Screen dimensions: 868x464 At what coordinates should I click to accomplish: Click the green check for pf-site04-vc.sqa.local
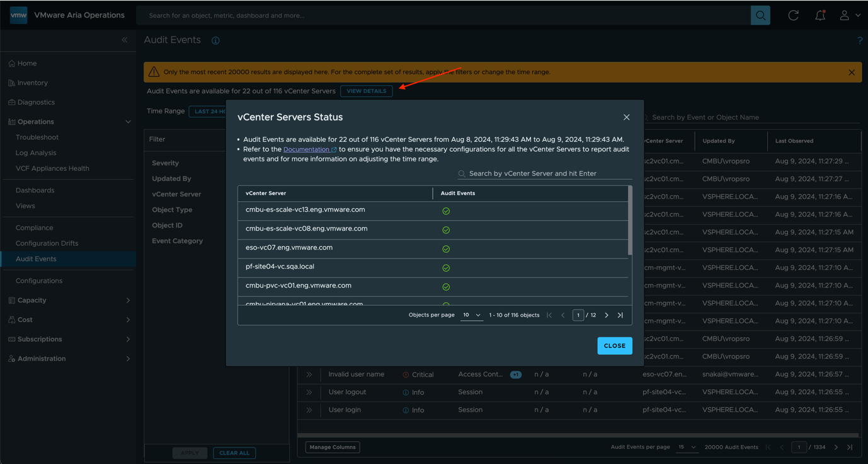[x=446, y=268]
